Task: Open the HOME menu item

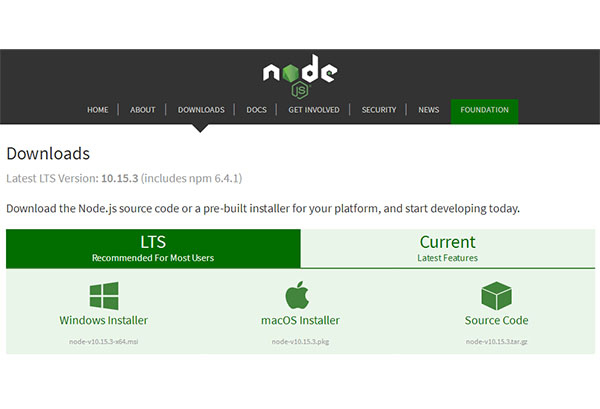Action: pyautogui.click(x=98, y=110)
